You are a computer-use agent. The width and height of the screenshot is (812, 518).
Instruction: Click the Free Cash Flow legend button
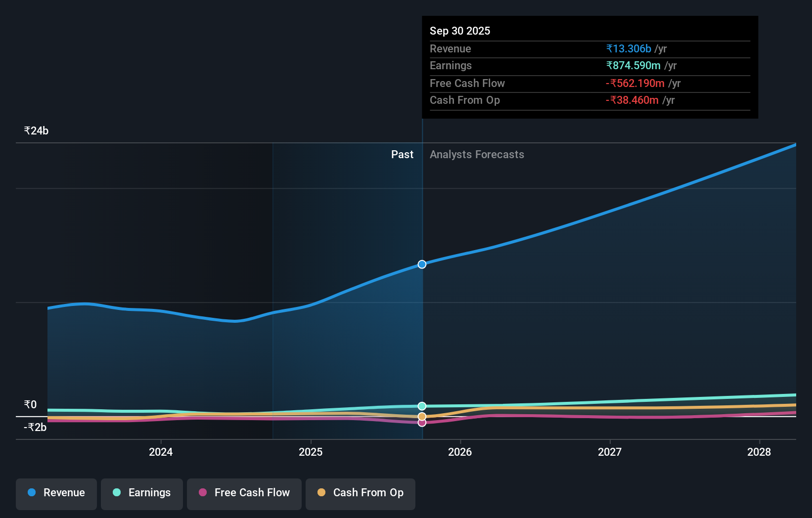244,493
